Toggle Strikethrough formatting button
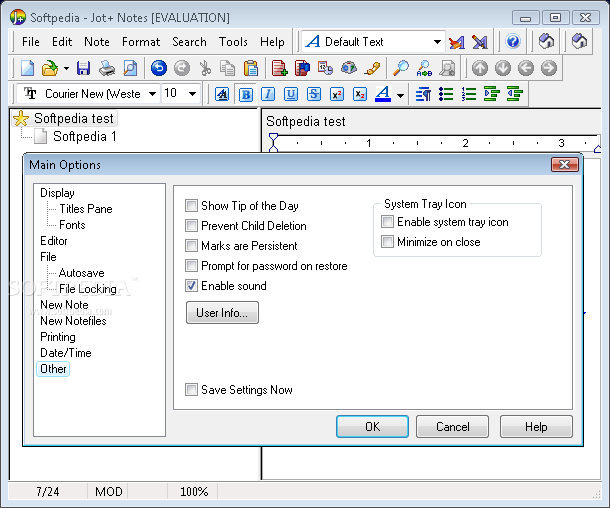Image resolution: width=610 pixels, height=508 pixels. pos(314,94)
